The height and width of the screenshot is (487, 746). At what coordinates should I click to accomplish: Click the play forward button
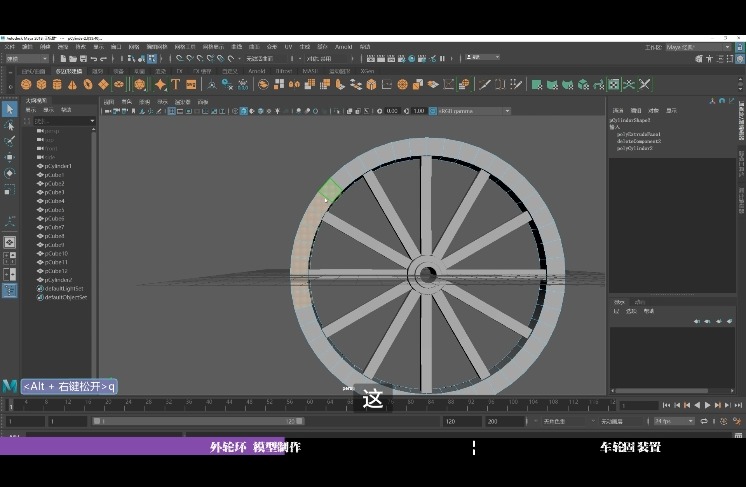click(x=708, y=405)
